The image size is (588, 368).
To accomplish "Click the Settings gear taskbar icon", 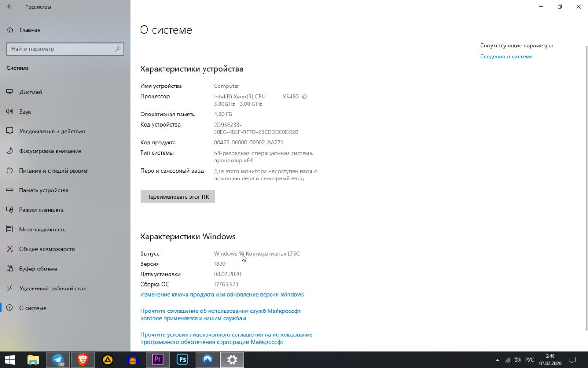I will (232, 360).
